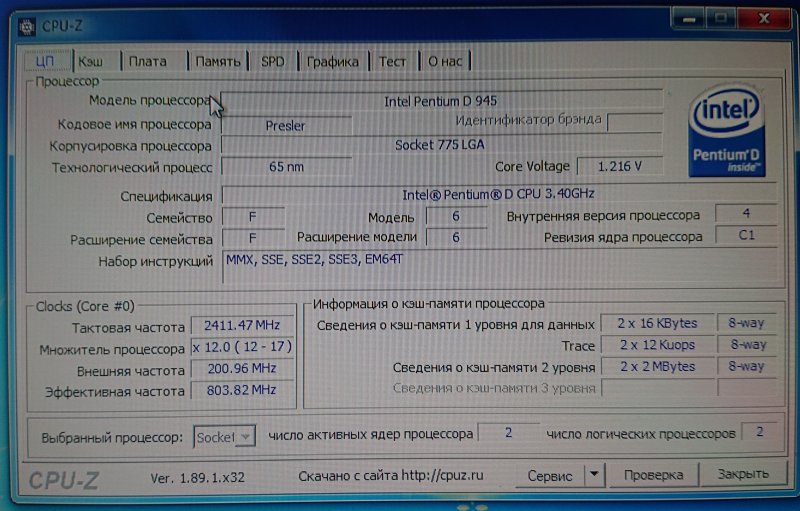
Task: Click the Core Voltage value 1.216 V
Action: click(x=619, y=166)
